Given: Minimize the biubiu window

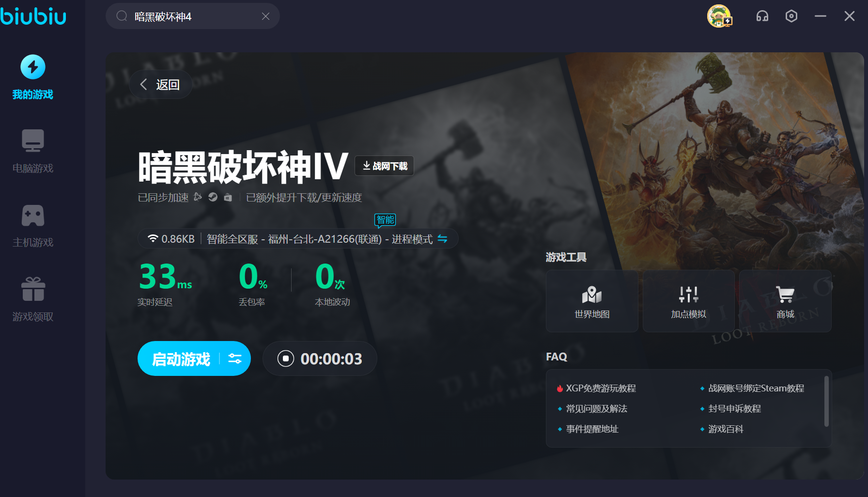Looking at the screenshot, I should [821, 16].
